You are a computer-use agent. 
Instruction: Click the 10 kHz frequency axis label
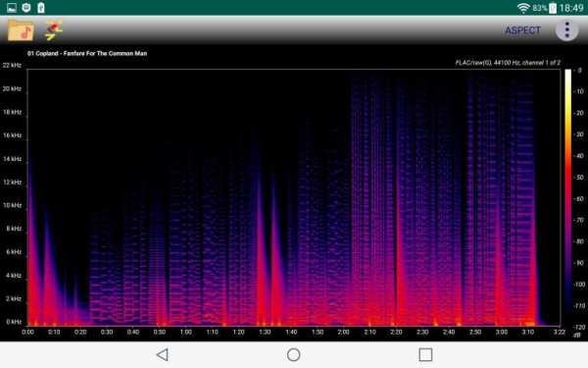[12, 205]
